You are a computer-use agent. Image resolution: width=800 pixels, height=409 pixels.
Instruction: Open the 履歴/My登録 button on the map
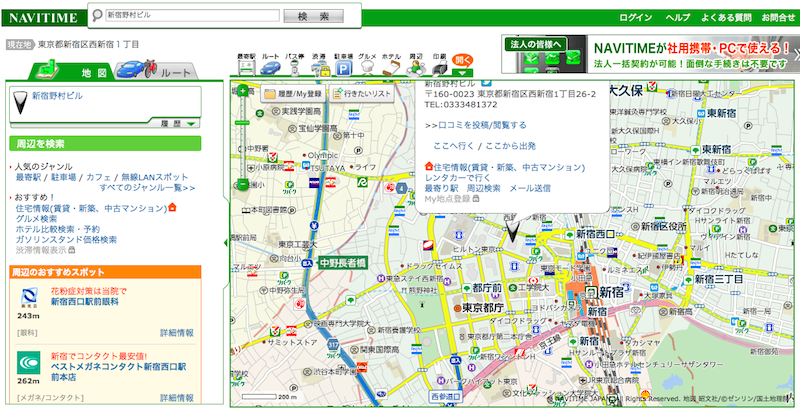(x=293, y=94)
